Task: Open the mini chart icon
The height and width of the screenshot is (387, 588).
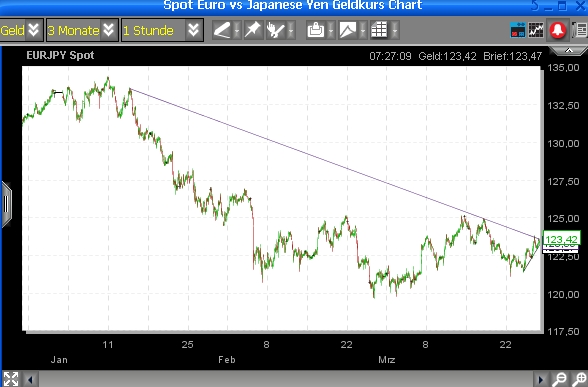Action: (x=536, y=30)
